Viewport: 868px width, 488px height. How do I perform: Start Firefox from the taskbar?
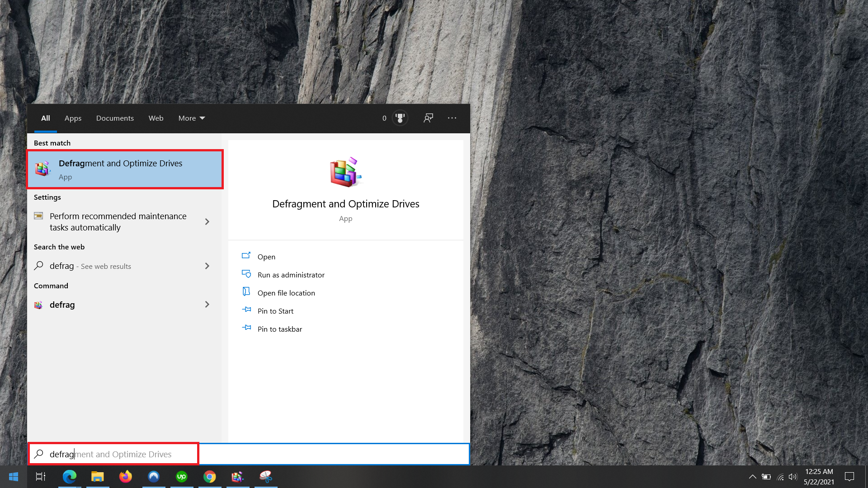click(x=125, y=477)
